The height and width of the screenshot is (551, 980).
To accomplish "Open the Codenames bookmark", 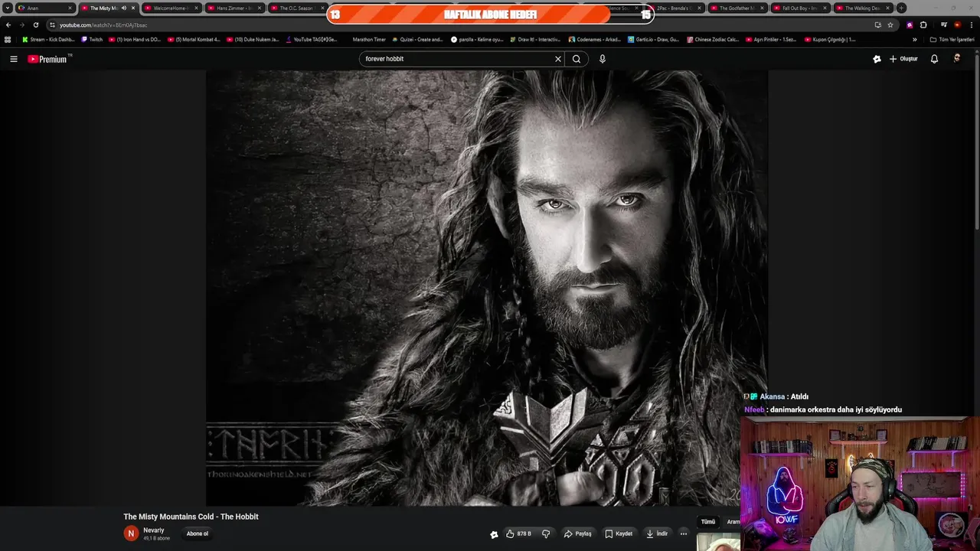I will point(594,39).
